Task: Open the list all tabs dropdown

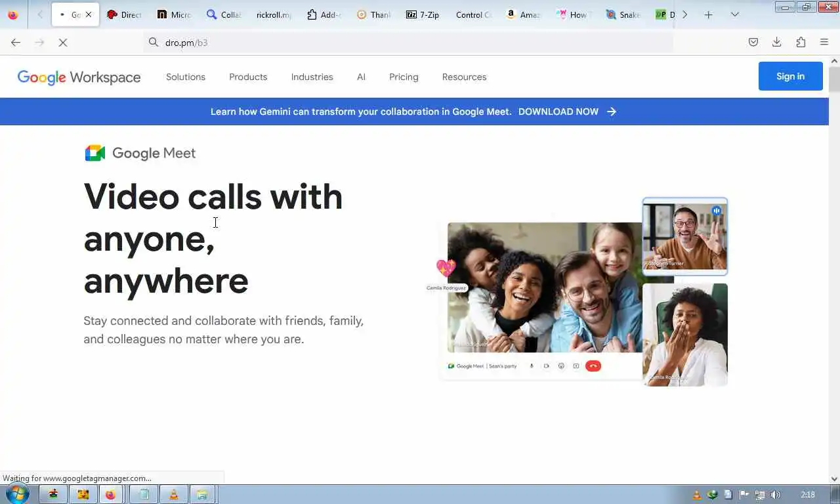Action: pyautogui.click(x=735, y=14)
